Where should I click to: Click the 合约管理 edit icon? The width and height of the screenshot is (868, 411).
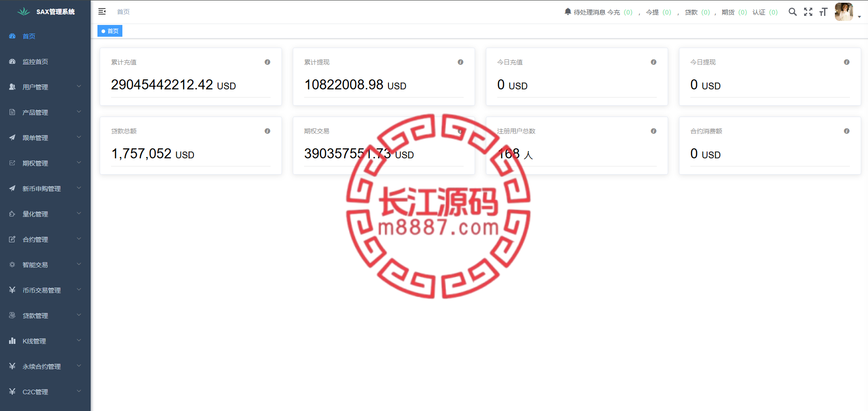click(x=12, y=239)
